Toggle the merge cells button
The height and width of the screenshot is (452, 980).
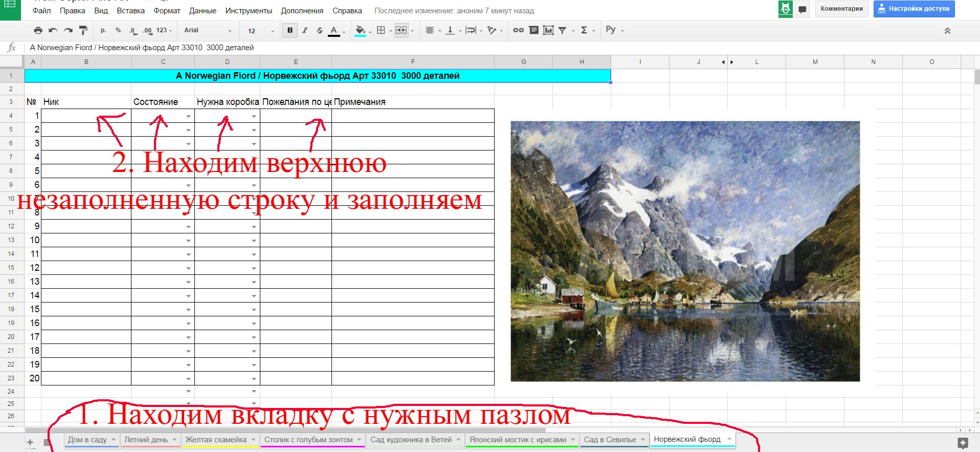tap(402, 31)
